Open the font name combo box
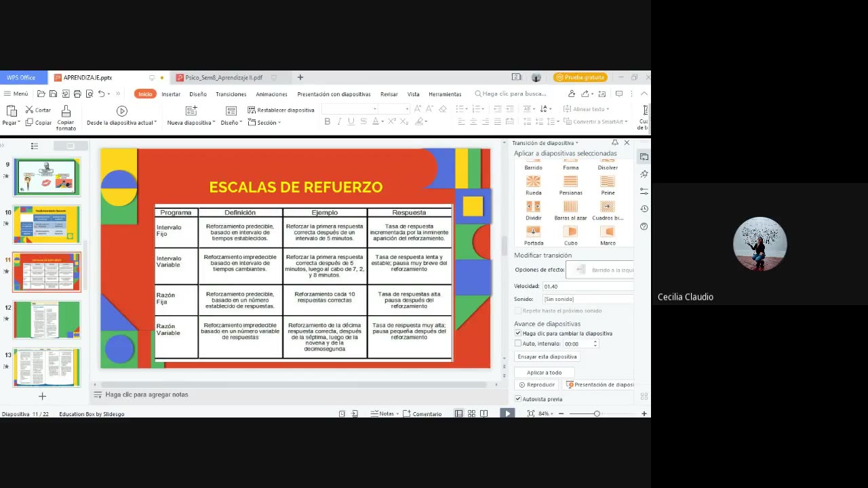 349,109
